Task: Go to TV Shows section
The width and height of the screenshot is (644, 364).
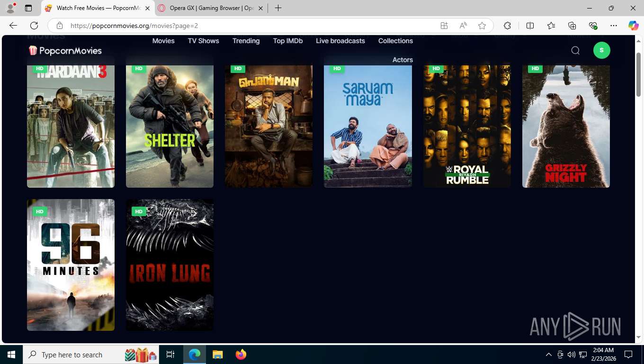Action: [204, 41]
